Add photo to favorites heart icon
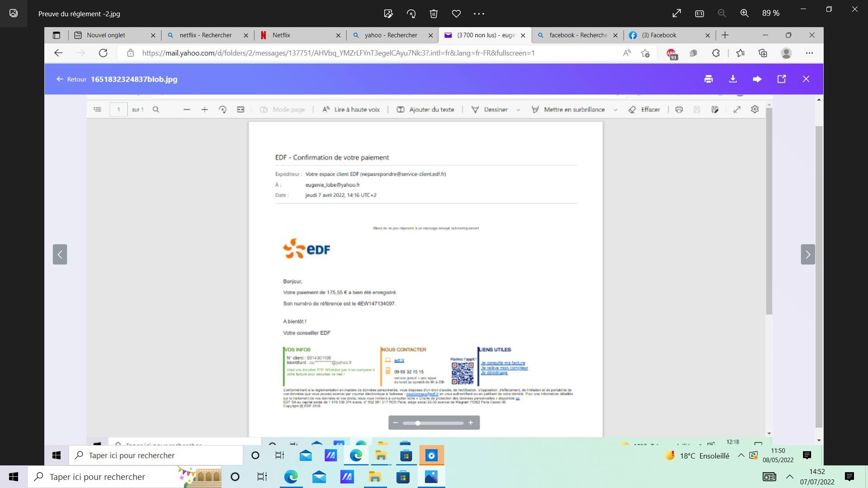The width and height of the screenshot is (868, 488). 456,14
